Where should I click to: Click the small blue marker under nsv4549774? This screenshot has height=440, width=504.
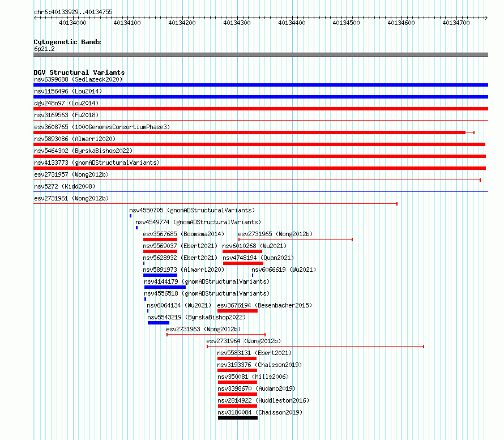(137, 228)
